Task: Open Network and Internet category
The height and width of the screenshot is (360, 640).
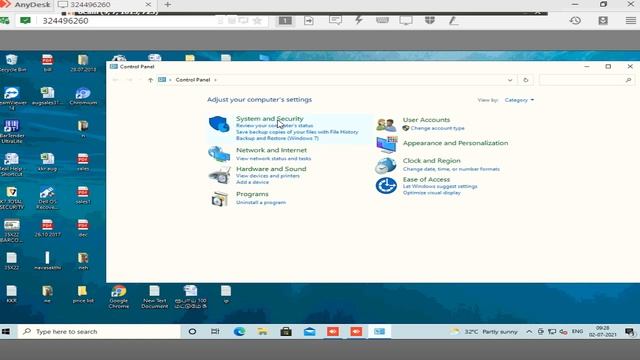Action: [x=271, y=150]
